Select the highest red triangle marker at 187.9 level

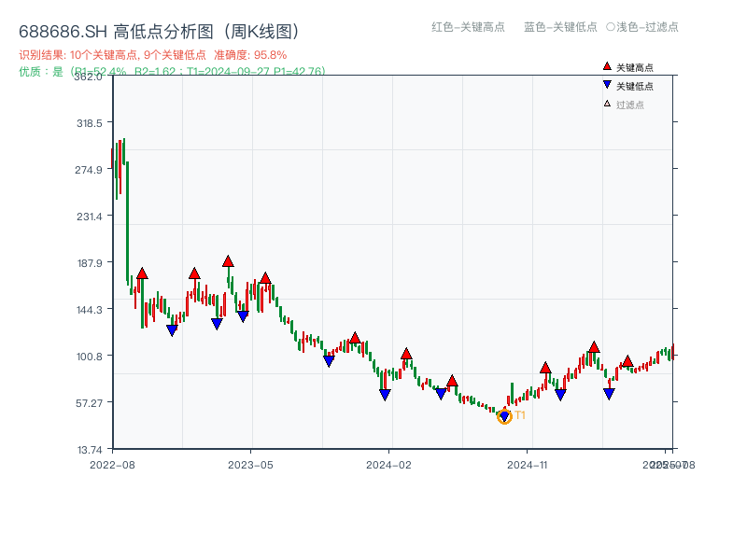pos(227,262)
